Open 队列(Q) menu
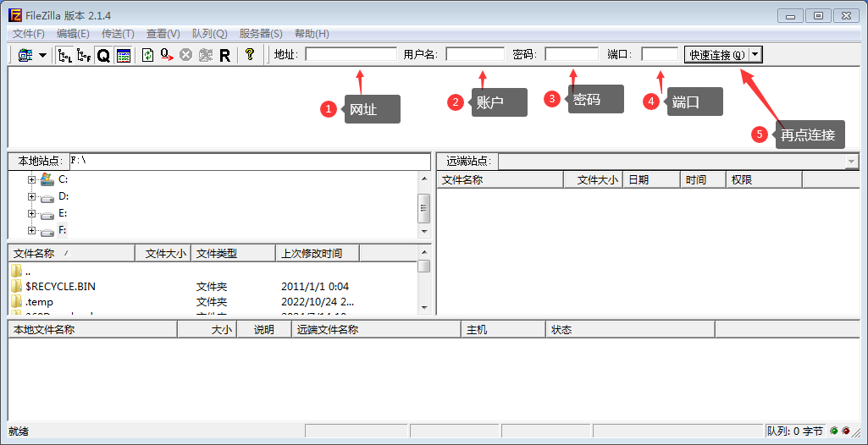Viewport: 868px width, 445px height. (x=210, y=34)
